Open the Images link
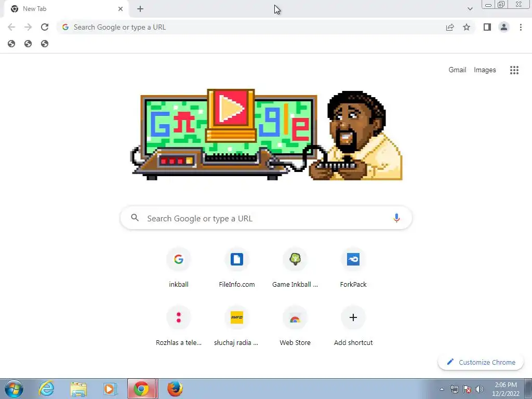 click(485, 70)
